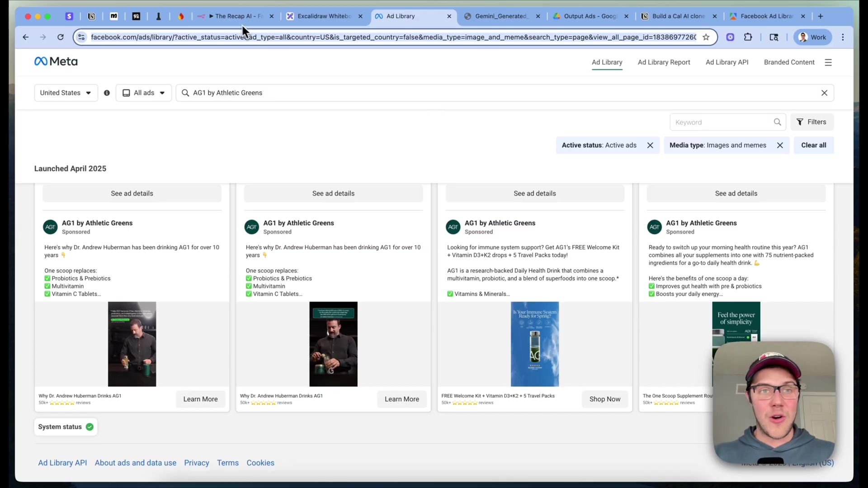Click the browser address bar URL
The image size is (868, 488).
pos(393,38)
